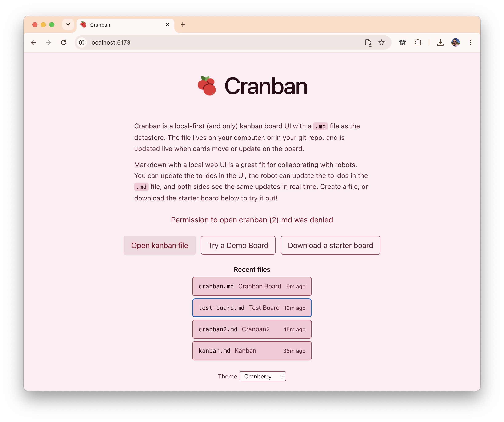Show browser downloads

tap(440, 42)
